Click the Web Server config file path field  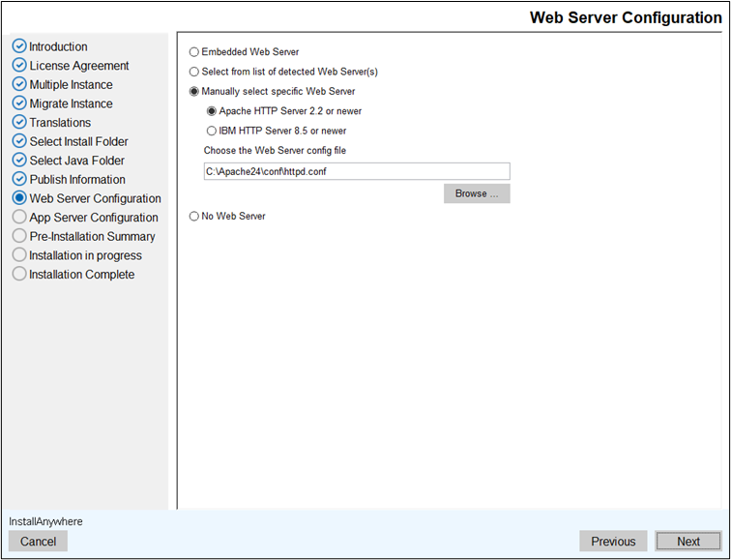coord(356,171)
